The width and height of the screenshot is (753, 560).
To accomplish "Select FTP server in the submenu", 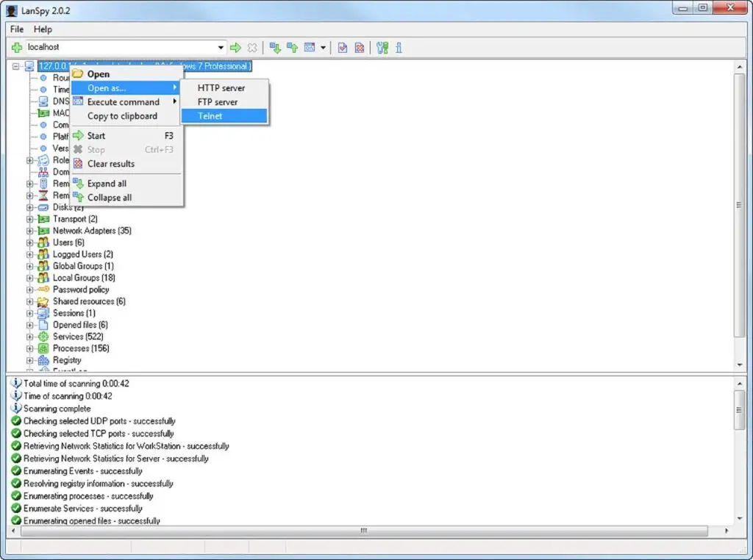I will click(224, 101).
